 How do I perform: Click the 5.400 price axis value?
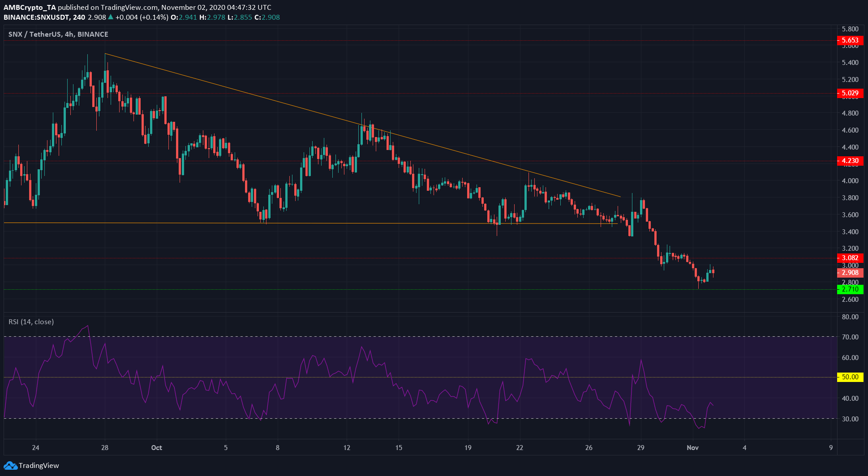coord(850,63)
